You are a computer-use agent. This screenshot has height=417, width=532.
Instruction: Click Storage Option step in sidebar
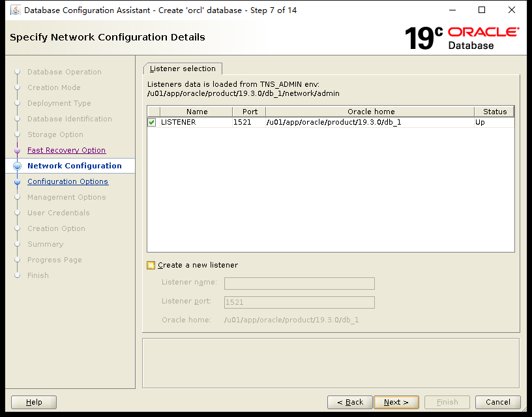click(x=55, y=134)
